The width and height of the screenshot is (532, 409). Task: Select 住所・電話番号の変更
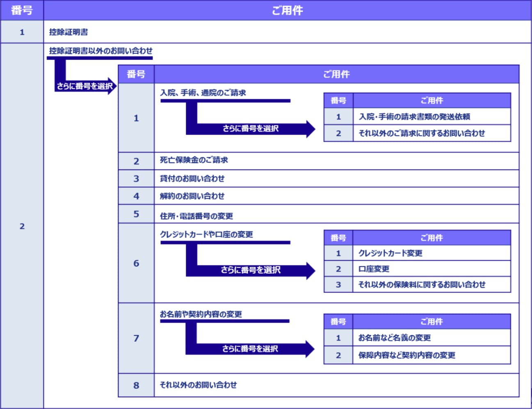(x=196, y=216)
